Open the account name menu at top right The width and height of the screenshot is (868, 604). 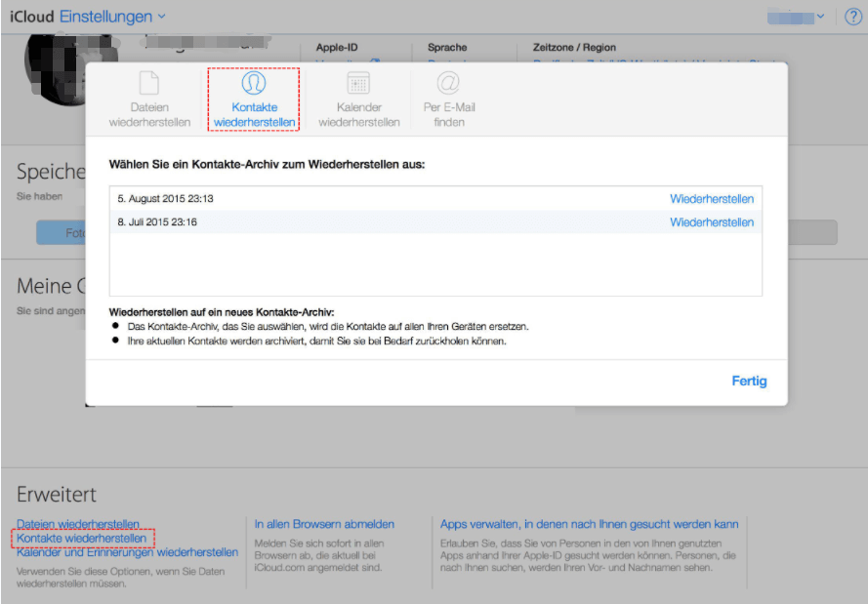pyautogui.click(x=796, y=17)
